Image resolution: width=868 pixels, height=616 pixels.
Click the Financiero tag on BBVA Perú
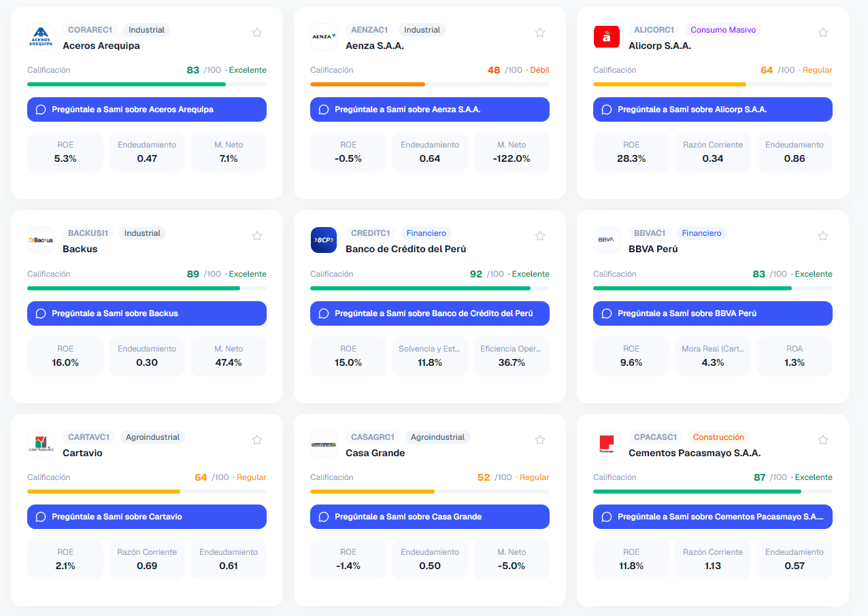[701, 233]
